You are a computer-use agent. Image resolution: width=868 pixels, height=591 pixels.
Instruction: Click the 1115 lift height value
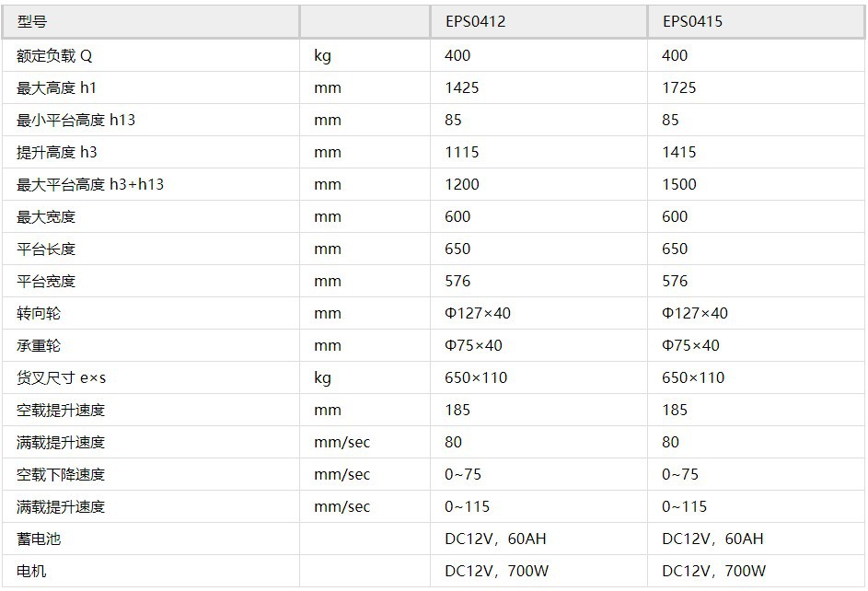coord(462,152)
